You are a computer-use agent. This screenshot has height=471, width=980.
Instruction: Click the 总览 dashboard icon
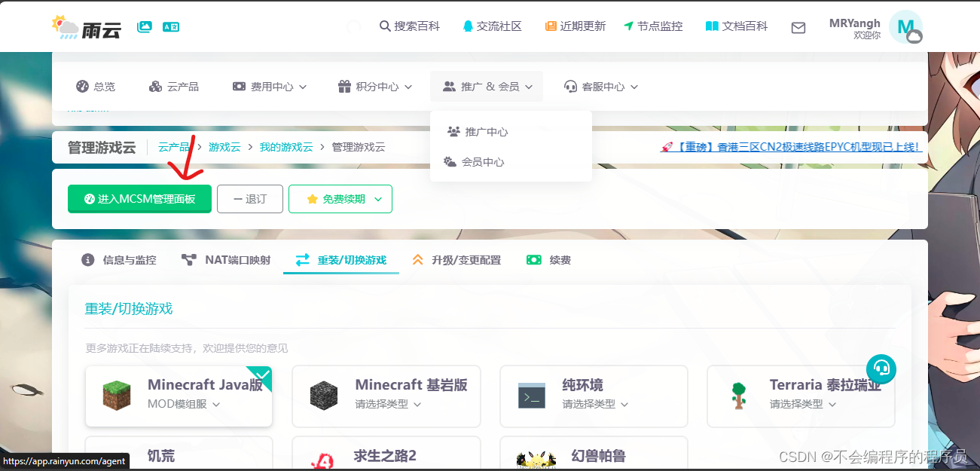82,87
